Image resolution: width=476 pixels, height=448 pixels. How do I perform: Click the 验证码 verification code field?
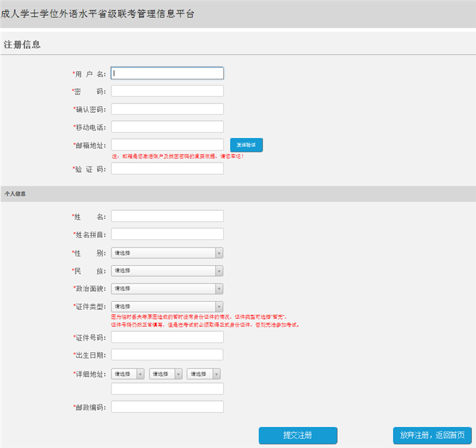[x=167, y=169]
